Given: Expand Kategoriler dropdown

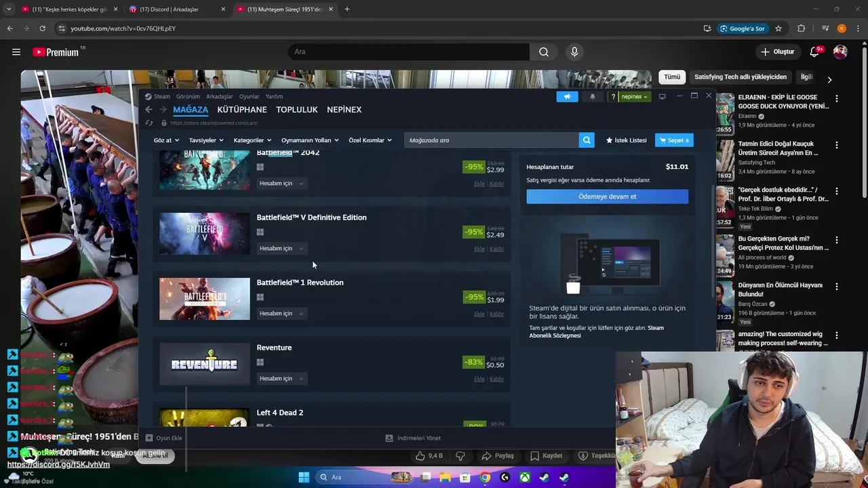Looking at the screenshot, I should 252,140.
